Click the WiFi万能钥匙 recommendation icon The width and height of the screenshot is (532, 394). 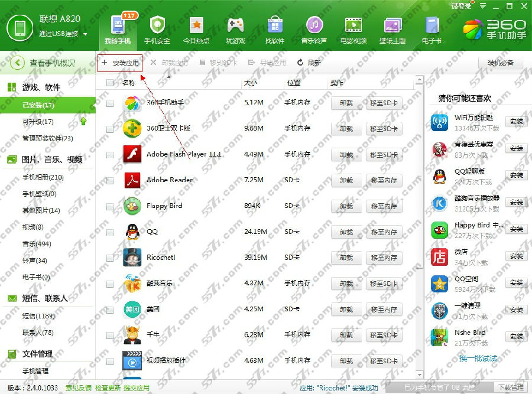pos(439,122)
